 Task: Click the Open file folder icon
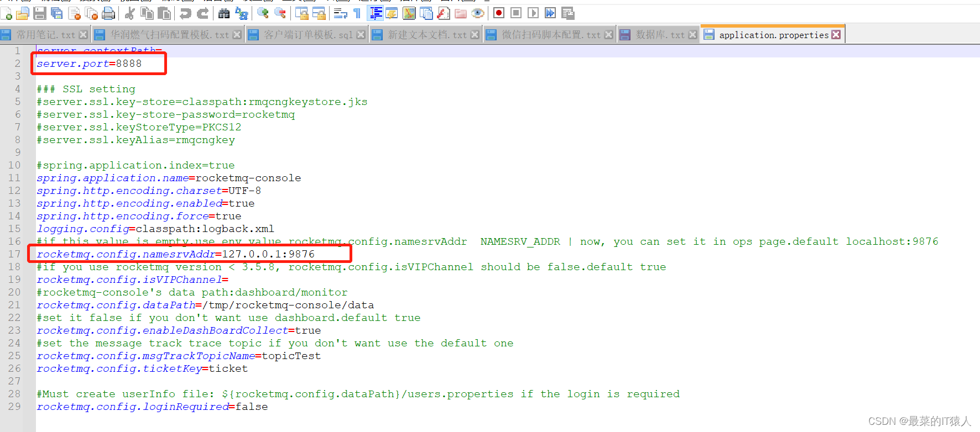pos(23,13)
